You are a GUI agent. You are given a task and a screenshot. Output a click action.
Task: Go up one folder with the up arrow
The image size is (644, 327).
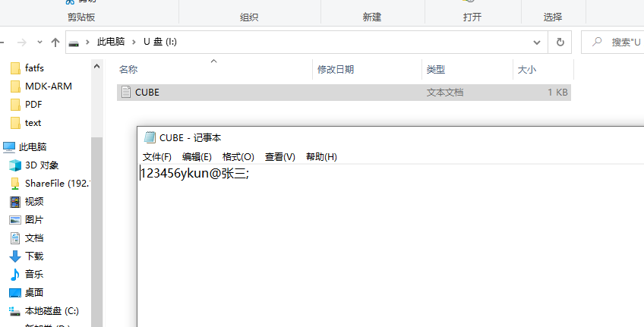[x=55, y=42]
